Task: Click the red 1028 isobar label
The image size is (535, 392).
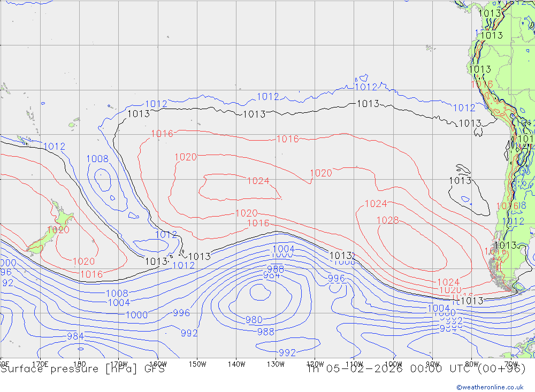Action: click(387, 220)
